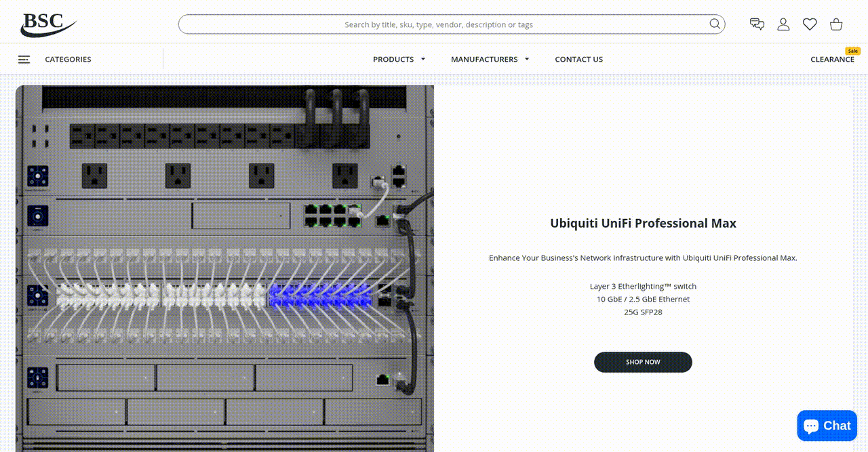Open the MANUFACTURERS menu

click(x=484, y=60)
